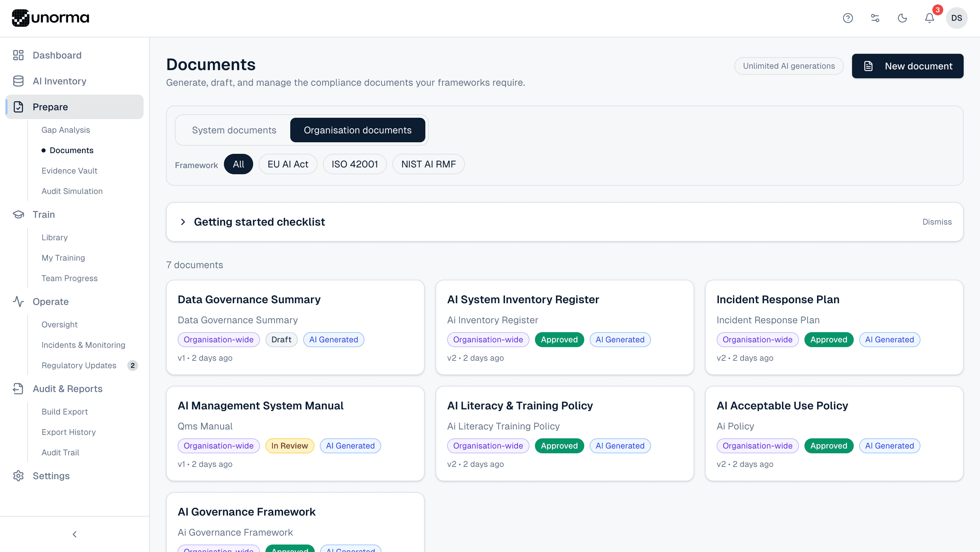Click the unorma logo
The height and width of the screenshot is (552, 980).
coord(50,18)
